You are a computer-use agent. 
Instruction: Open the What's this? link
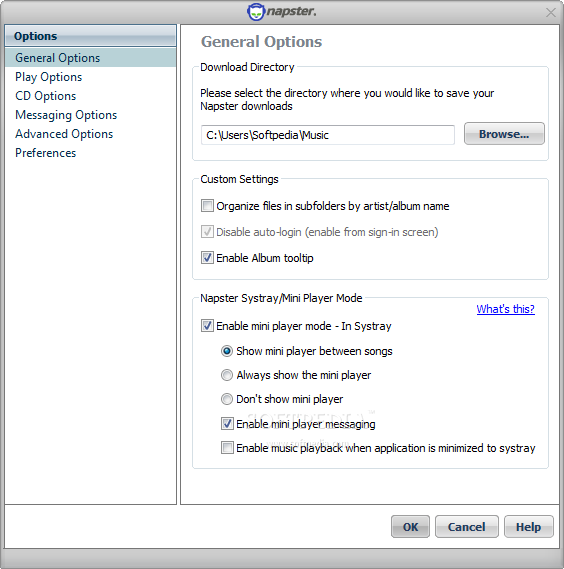(x=506, y=309)
